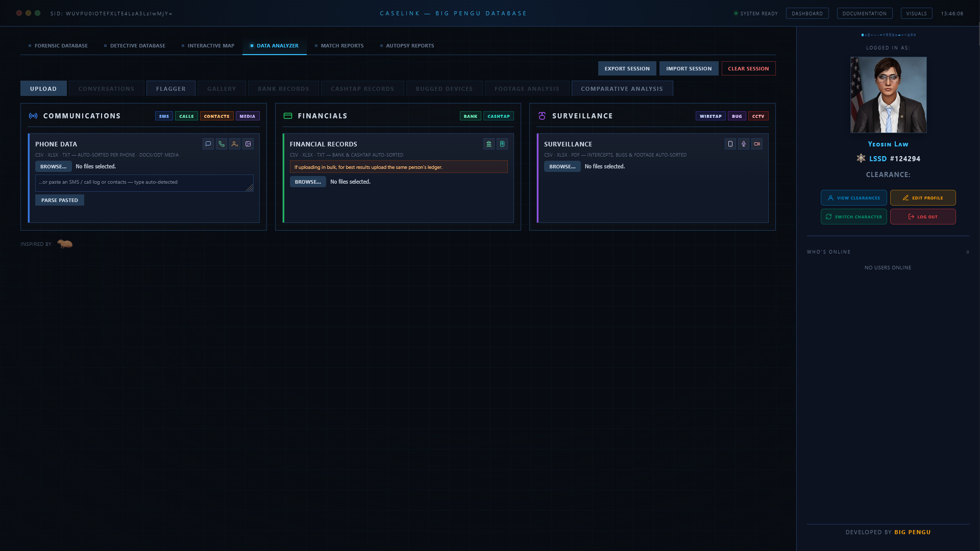Click View Clearances button
The width and height of the screenshot is (980, 551).
pos(854,198)
